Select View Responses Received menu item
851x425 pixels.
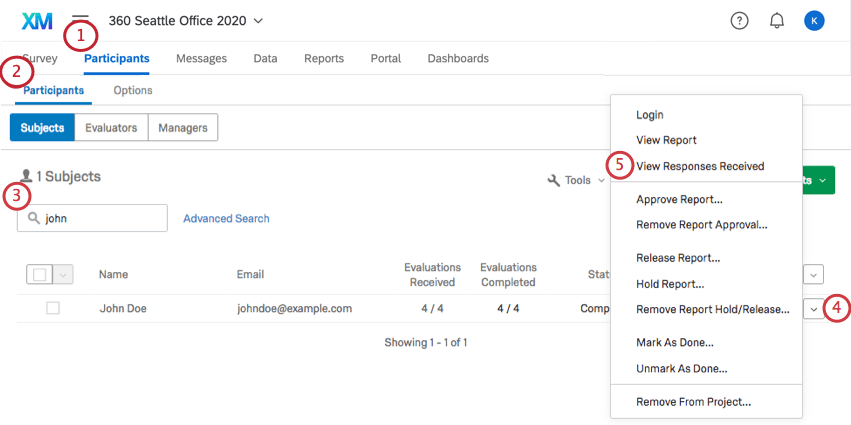click(700, 166)
